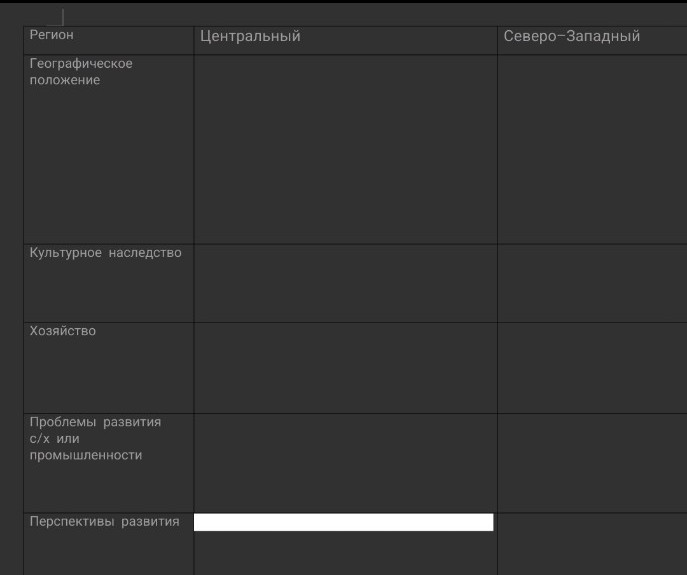Click the word 'Географическое' in first column
The height and width of the screenshot is (575, 687).
(81, 64)
